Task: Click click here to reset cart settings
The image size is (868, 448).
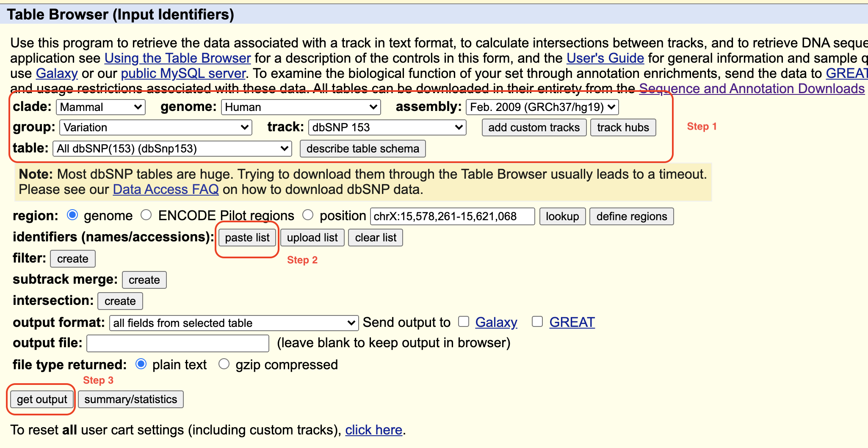Action: click(x=373, y=429)
